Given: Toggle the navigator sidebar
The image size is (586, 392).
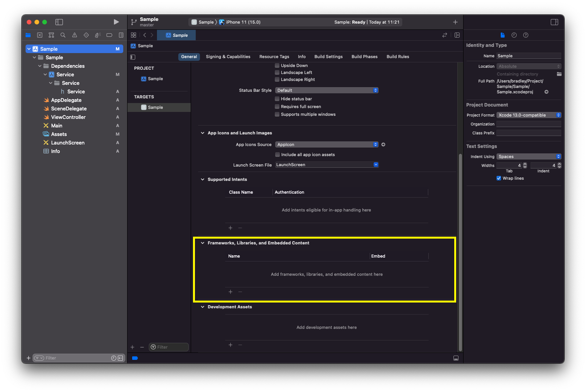Looking at the screenshot, I should tap(59, 22).
